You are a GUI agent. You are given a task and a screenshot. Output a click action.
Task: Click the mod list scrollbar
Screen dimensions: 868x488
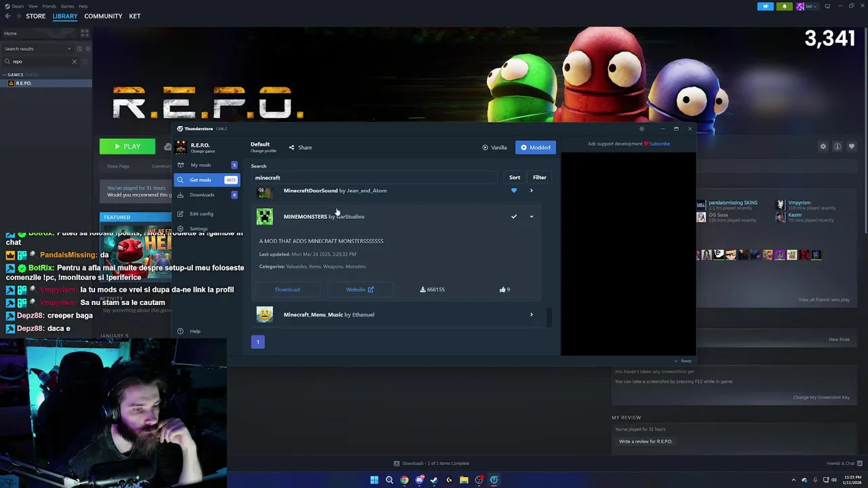[548, 316]
